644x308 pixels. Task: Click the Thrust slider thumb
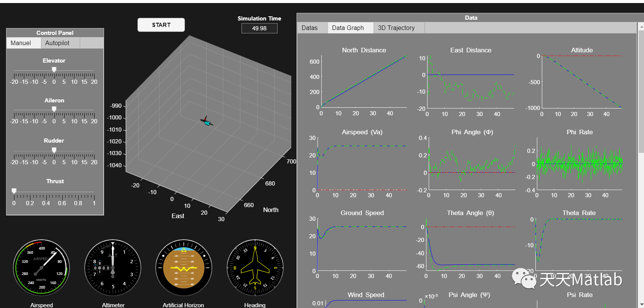point(14,191)
